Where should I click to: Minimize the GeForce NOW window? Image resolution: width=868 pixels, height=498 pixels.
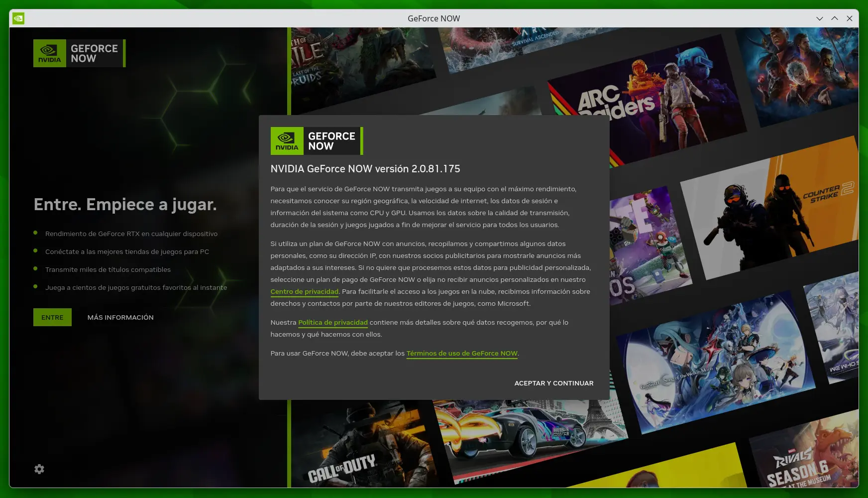[x=820, y=18]
